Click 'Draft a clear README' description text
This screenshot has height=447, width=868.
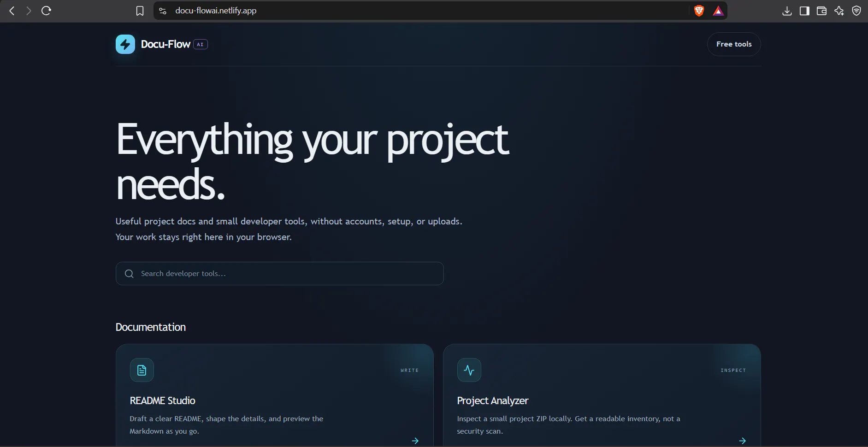[226, 425]
